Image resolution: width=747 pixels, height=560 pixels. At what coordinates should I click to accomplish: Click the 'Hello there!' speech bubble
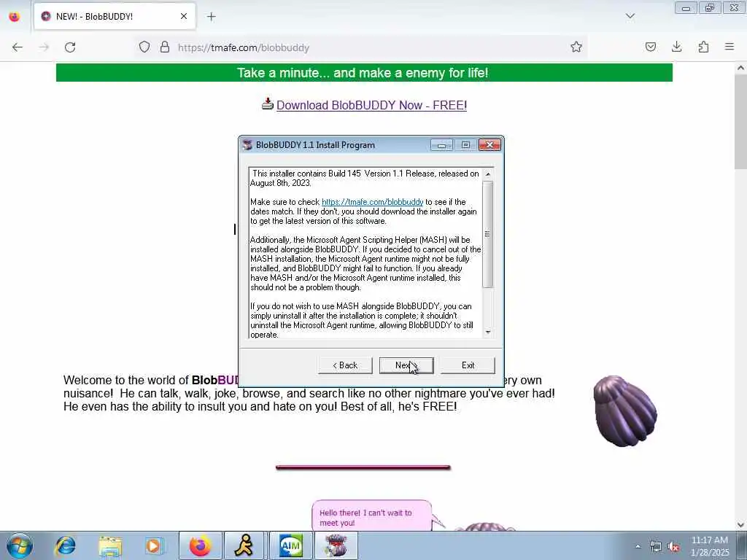click(x=371, y=516)
